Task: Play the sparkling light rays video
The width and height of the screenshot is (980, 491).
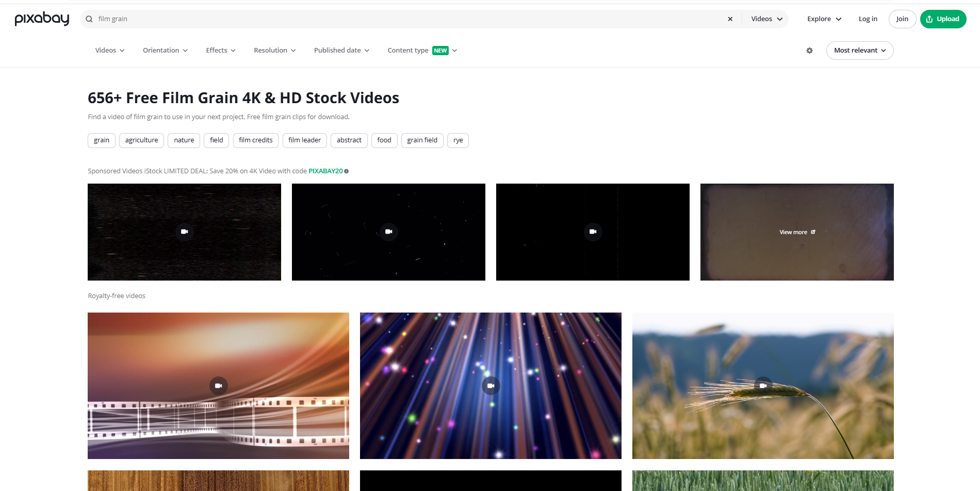Action: pyautogui.click(x=491, y=385)
